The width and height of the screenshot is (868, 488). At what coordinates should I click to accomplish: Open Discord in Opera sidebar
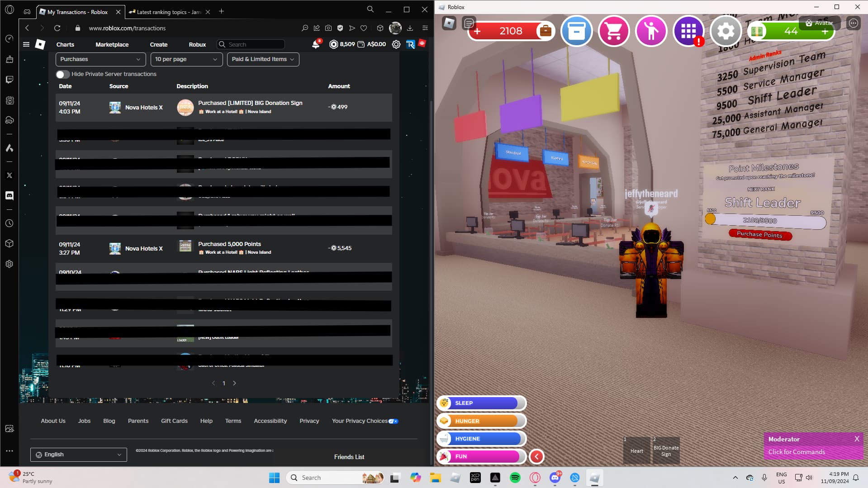tap(9, 195)
